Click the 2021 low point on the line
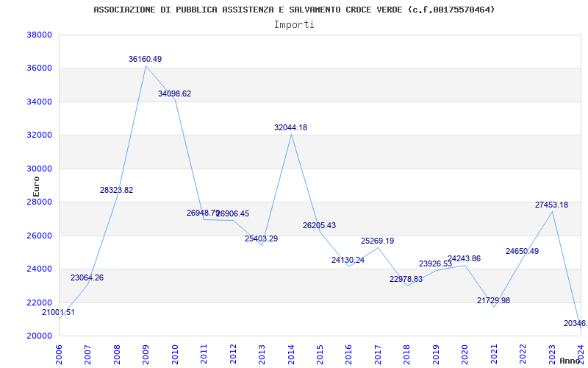Image resolution: width=588 pixels, height=368 pixels. pos(494,307)
